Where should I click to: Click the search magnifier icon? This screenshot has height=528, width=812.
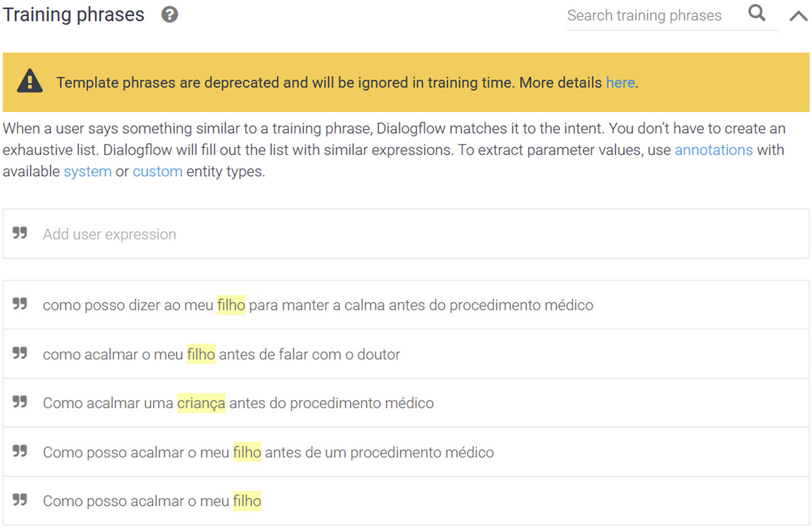click(757, 13)
